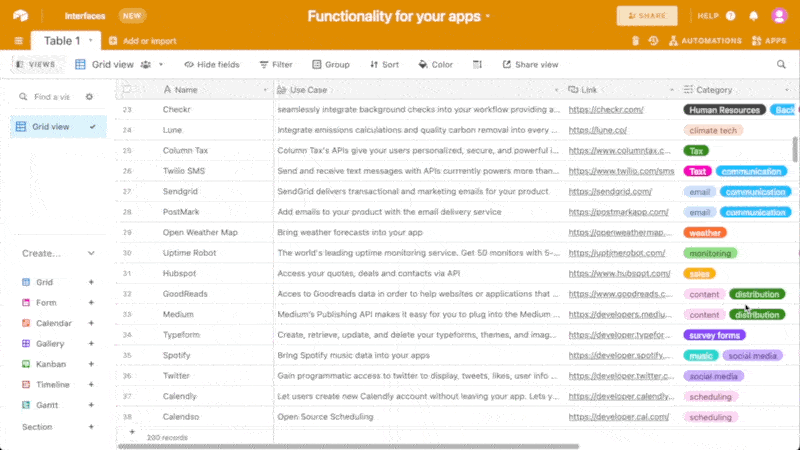Open the row height icon

click(x=477, y=64)
